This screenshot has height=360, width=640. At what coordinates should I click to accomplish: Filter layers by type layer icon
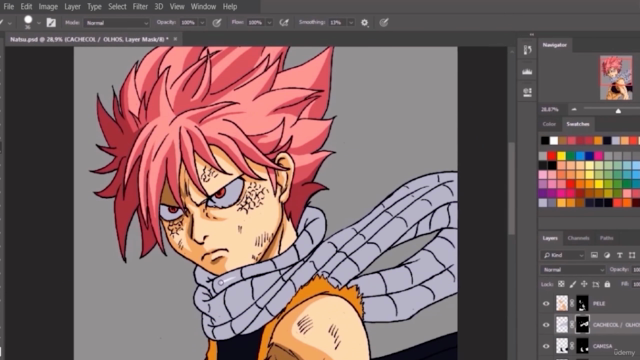coord(620,255)
